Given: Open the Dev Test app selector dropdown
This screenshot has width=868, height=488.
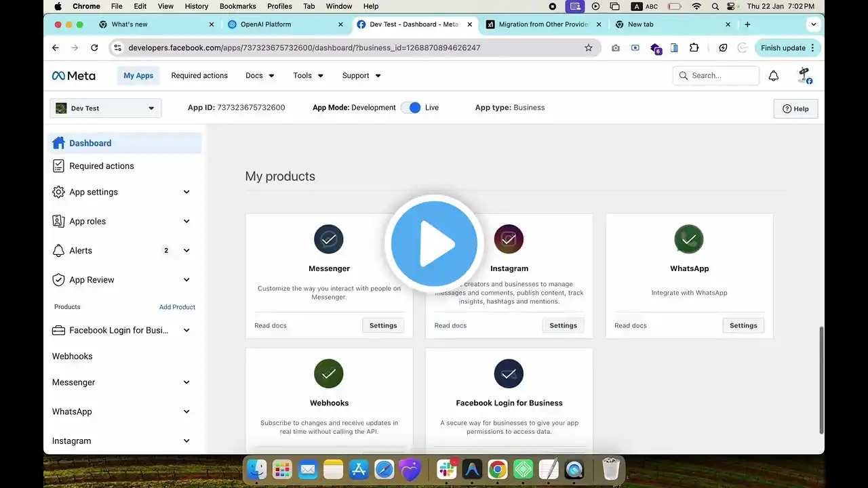Looking at the screenshot, I should click(x=106, y=108).
